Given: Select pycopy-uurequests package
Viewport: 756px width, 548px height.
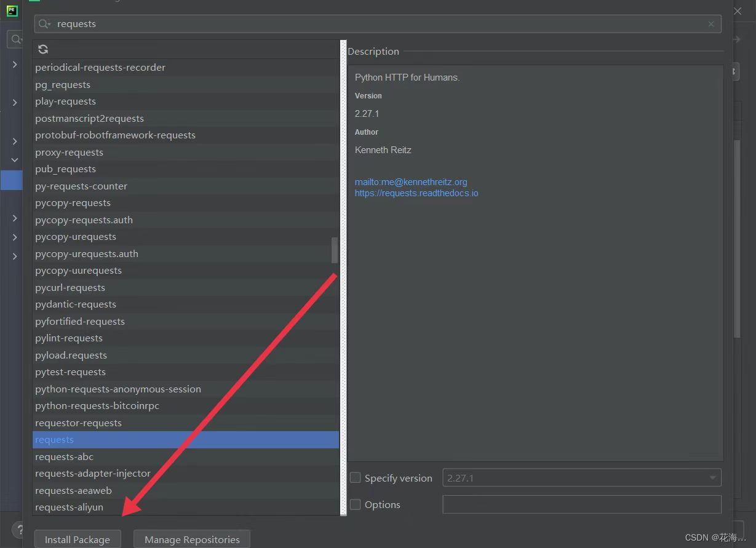Looking at the screenshot, I should (186, 271).
